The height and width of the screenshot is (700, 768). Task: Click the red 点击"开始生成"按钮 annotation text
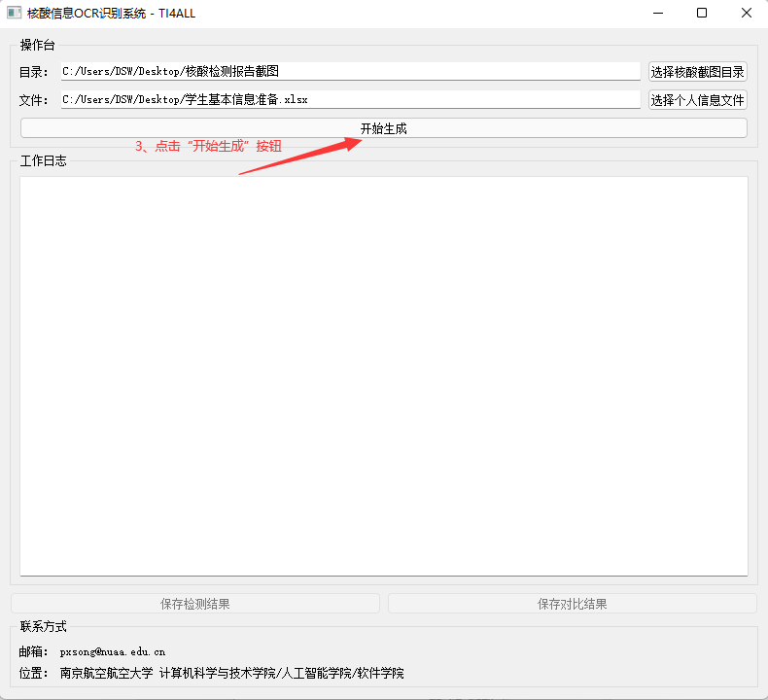(208, 147)
